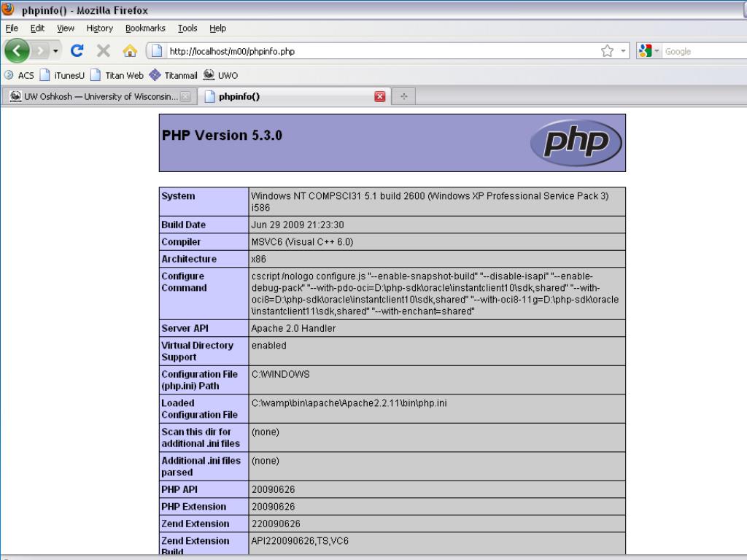Click the 'MSVC6 (Visual C++ 6.0)' compiler value
This screenshot has height=560, width=747.
tap(302, 242)
